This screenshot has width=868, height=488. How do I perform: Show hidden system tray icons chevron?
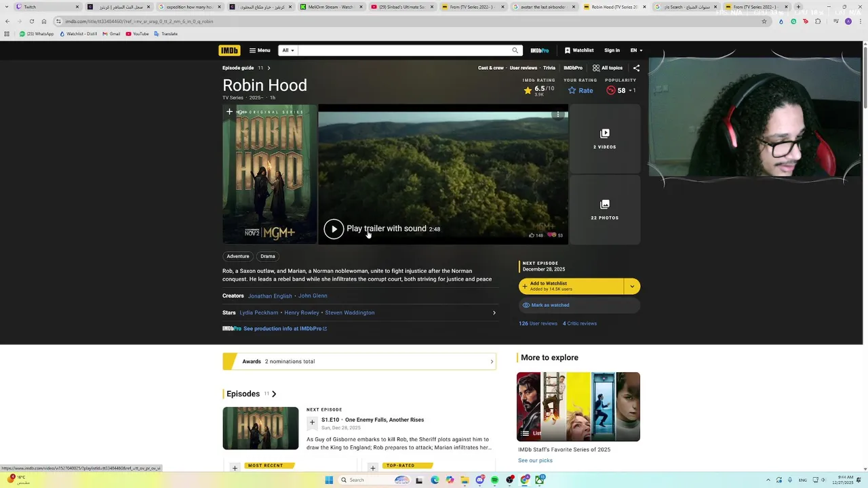point(768,480)
